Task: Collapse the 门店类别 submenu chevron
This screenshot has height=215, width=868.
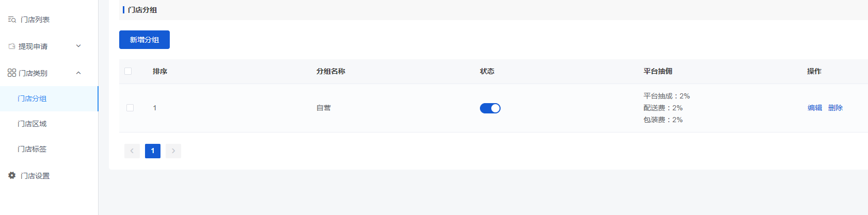Action: [78, 73]
